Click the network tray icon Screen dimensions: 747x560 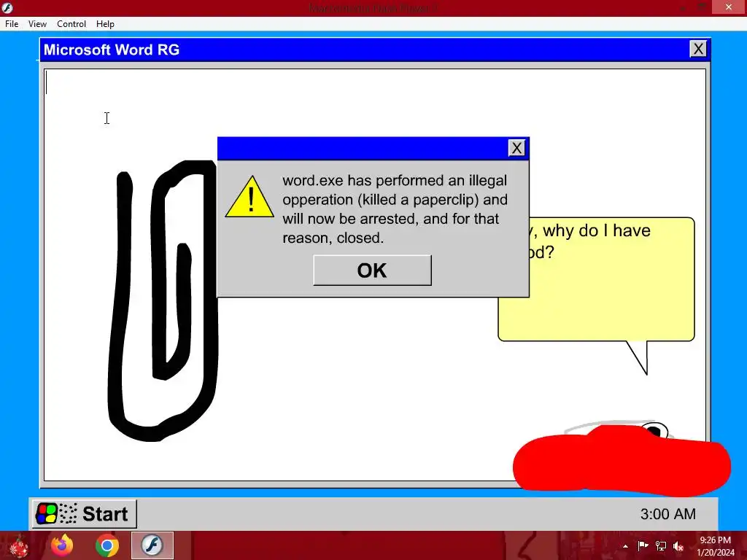pyautogui.click(x=661, y=545)
